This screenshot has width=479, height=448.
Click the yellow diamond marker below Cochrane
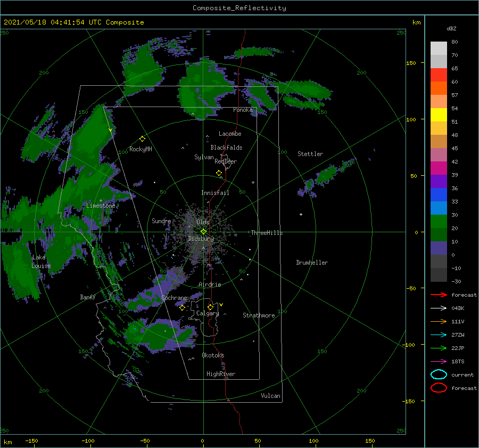[182, 308]
